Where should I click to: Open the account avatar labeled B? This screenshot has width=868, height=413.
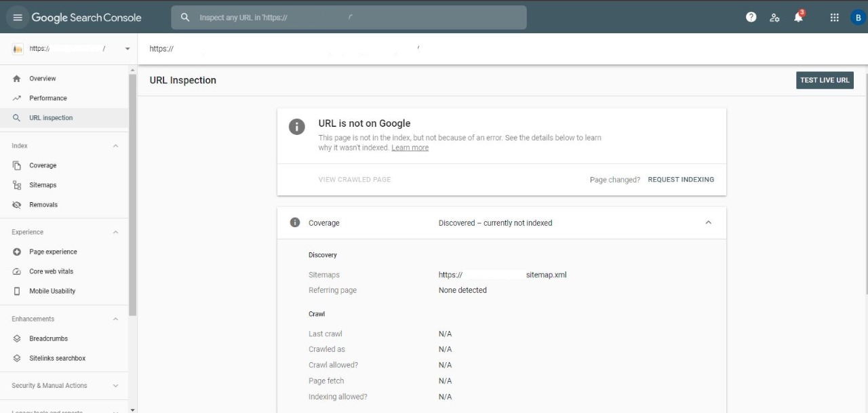tap(859, 18)
